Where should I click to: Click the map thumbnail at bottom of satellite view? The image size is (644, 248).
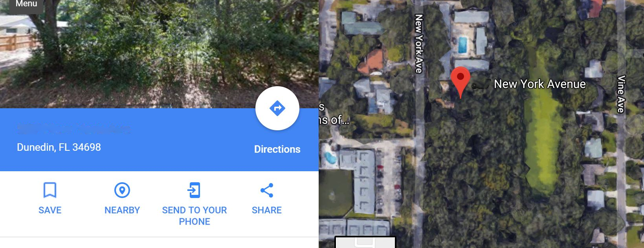click(x=365, y=242)
